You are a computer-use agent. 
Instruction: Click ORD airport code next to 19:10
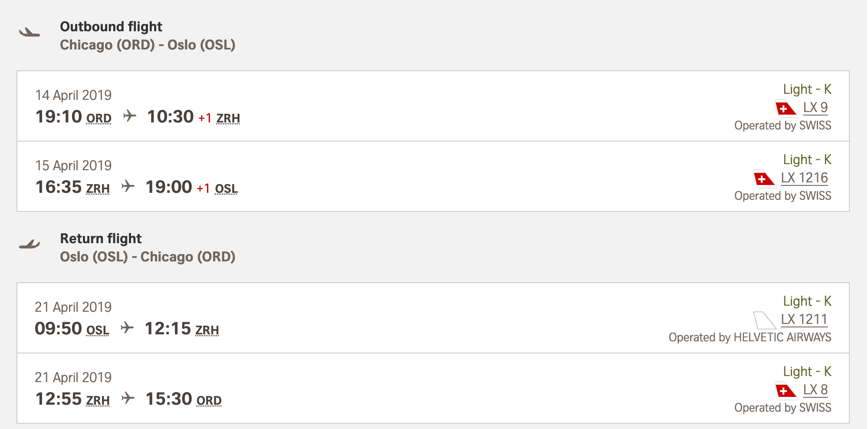click(x=99, y=118)
